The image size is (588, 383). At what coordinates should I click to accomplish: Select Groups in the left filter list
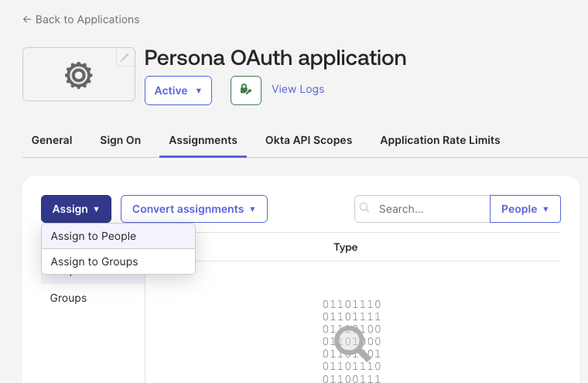(68, 298)
